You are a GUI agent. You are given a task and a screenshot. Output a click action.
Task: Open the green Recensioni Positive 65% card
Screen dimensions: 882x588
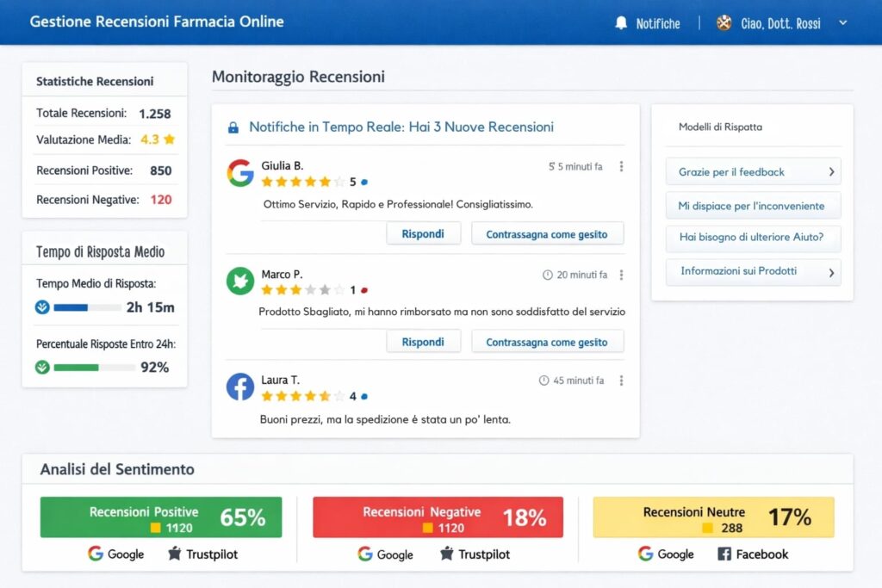(x=161, y=517)
